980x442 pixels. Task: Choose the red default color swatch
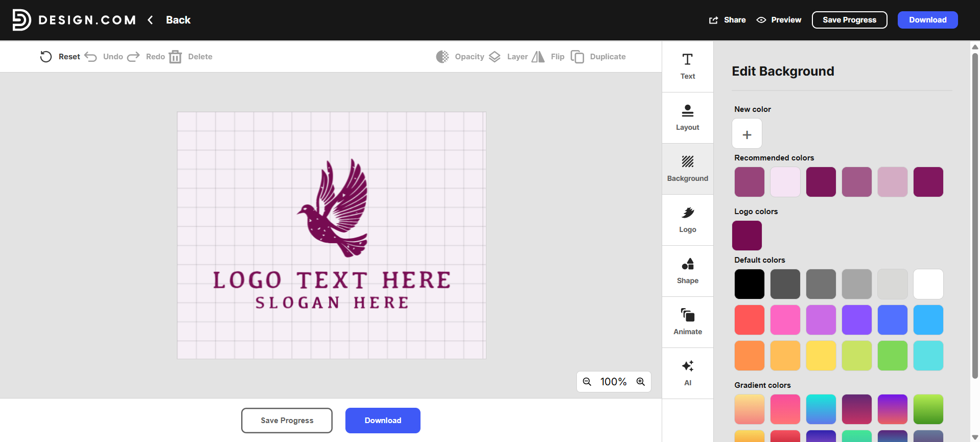click(x=750, y=320)
